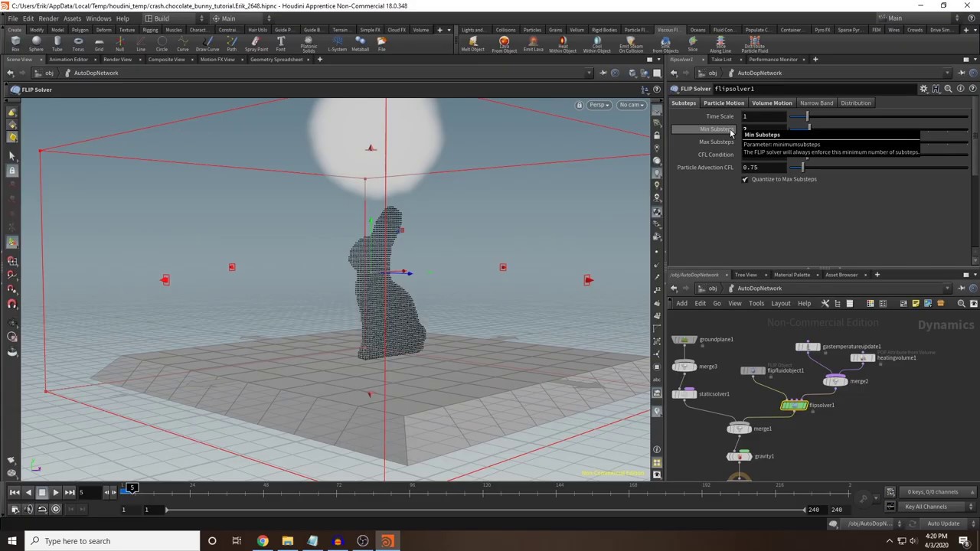
Task: Expand the scene view path dropdown arrow
Action: pos(590,73)
